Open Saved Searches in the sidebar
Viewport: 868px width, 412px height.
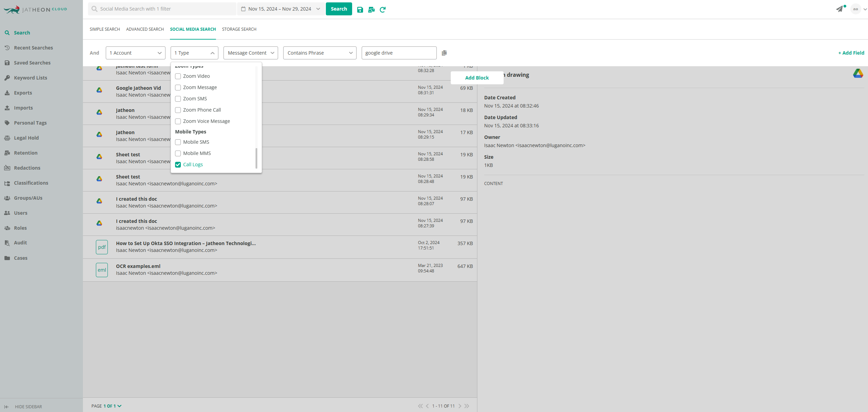(32, 63)
